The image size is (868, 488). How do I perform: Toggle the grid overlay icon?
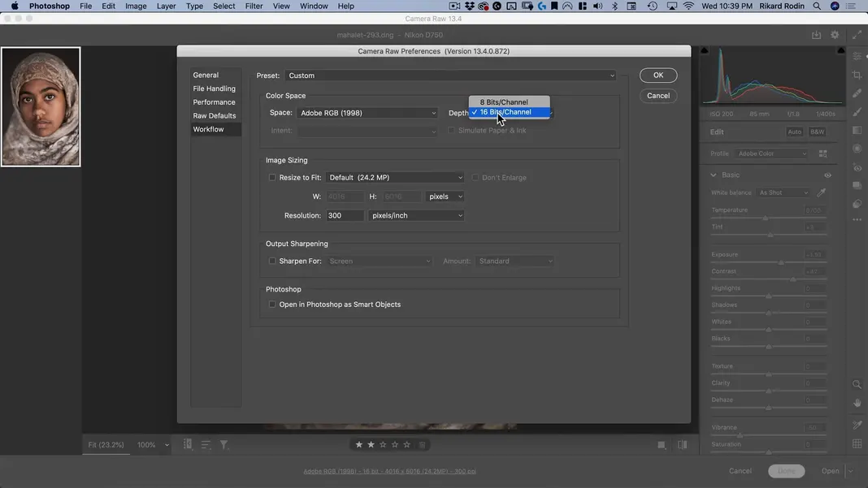click(x=857, y=443)
